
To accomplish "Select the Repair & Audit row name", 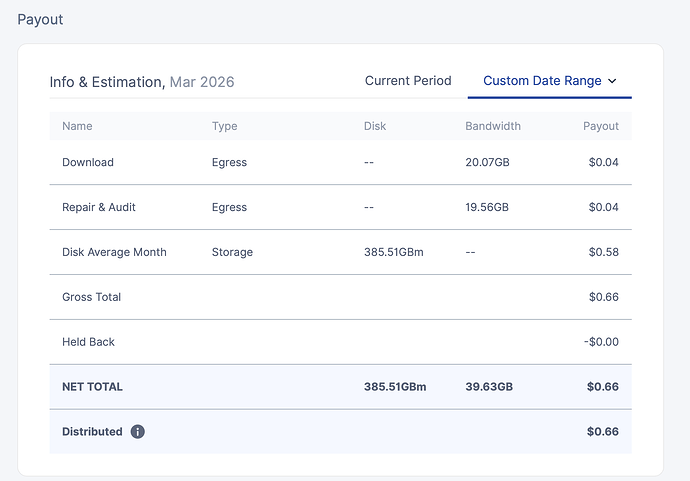I will click(x=99, y=207).
